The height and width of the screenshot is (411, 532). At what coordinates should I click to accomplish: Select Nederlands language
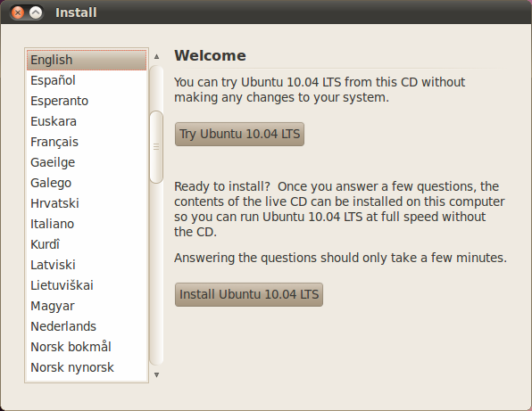point(87,326)
